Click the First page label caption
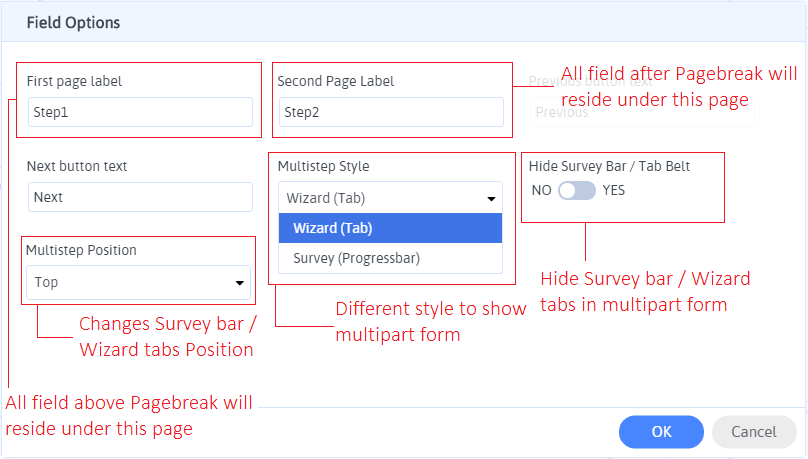 pos(74,81)
